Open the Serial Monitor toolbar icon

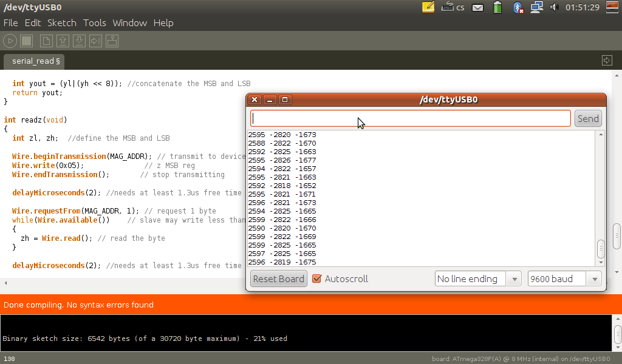click(112, 41)
